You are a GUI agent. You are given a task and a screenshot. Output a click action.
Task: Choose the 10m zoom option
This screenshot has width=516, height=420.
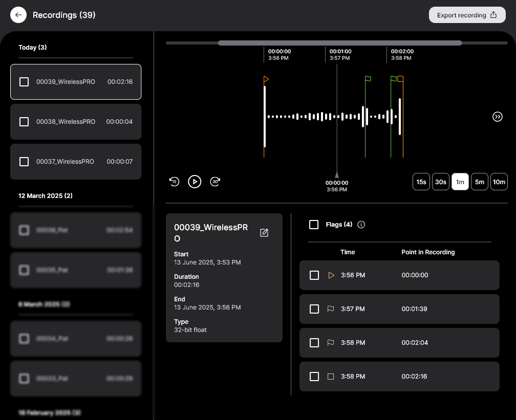point(499,182)
